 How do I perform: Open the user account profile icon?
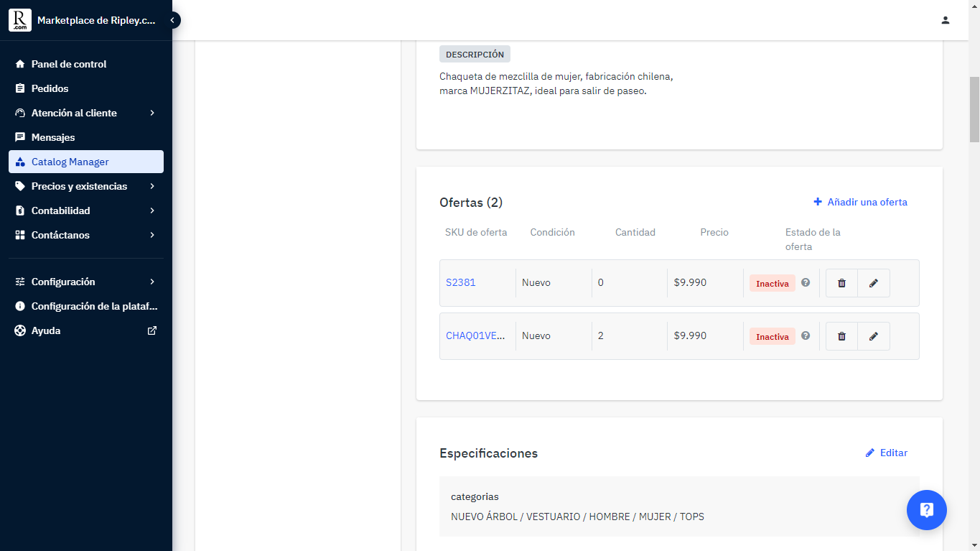point(946,20)
